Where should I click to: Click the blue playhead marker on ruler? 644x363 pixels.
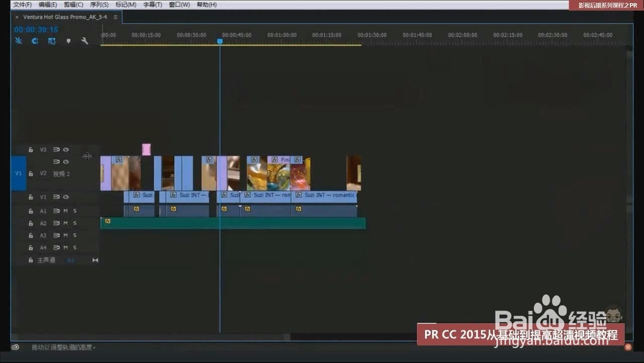[x=220, y=41]
